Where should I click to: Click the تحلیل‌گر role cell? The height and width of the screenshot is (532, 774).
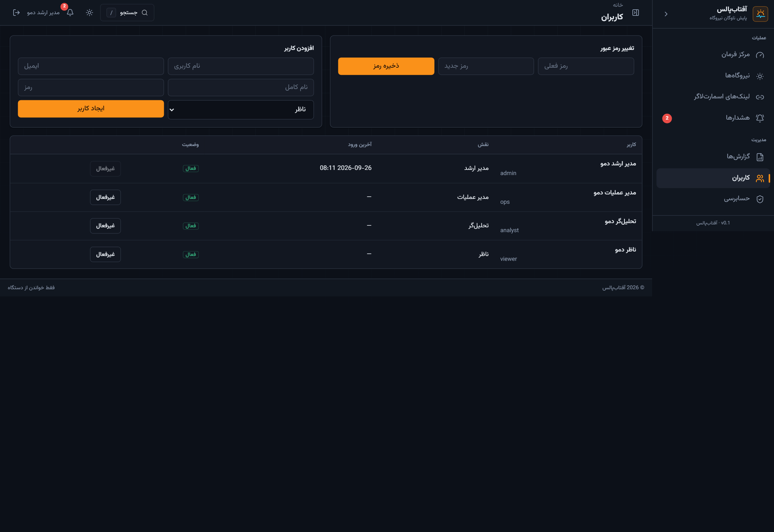[478, 226]
